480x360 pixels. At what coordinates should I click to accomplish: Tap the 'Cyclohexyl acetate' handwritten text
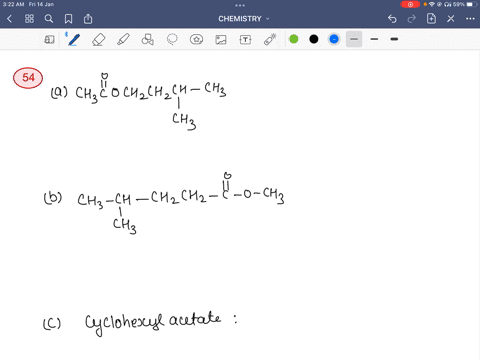click(x=153, y=322)
